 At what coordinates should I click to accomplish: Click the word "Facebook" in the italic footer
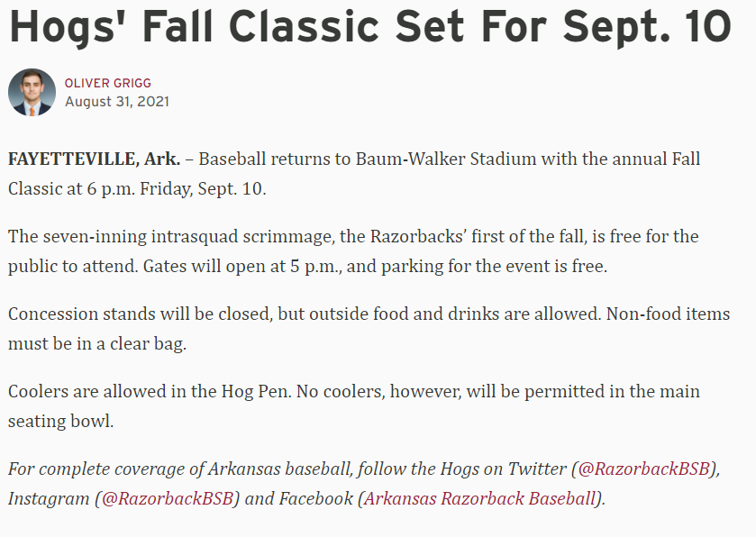(x=314, y=498)
